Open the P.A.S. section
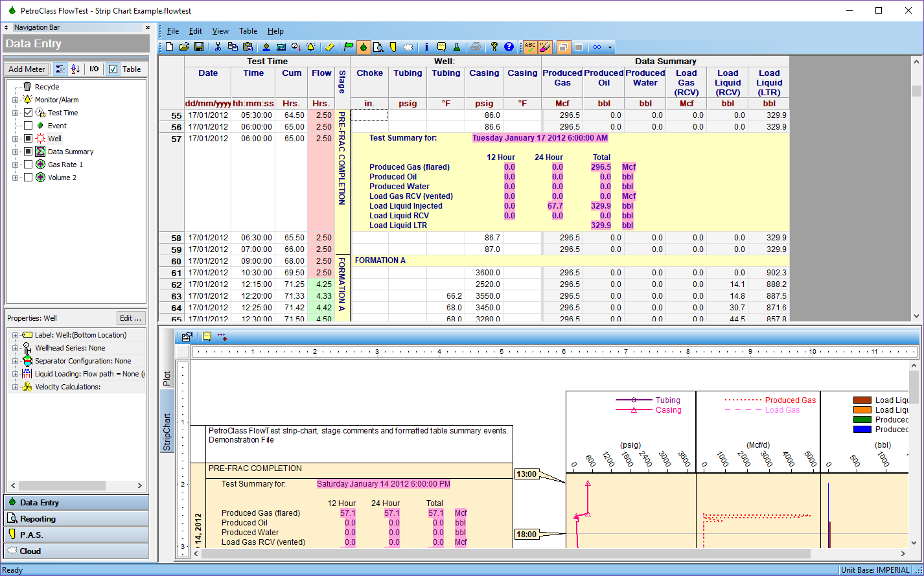The width and height of the screenshot is (924, 576). (x=76, y=535)
